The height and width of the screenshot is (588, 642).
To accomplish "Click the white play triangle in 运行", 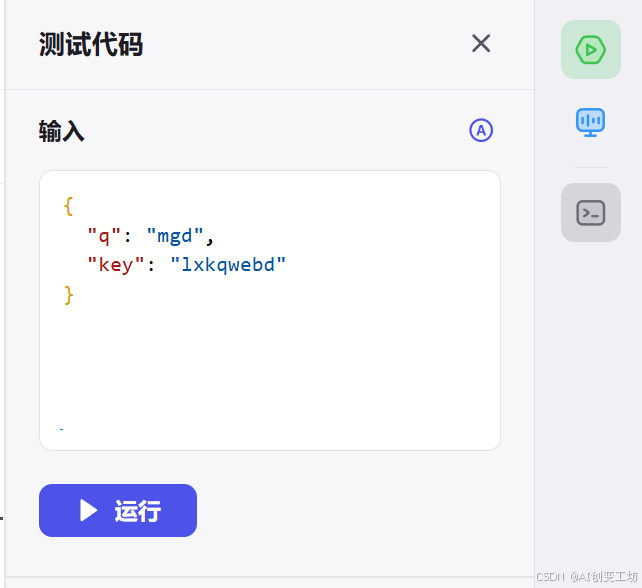I will pyautogui.click(x=88, y=510).
